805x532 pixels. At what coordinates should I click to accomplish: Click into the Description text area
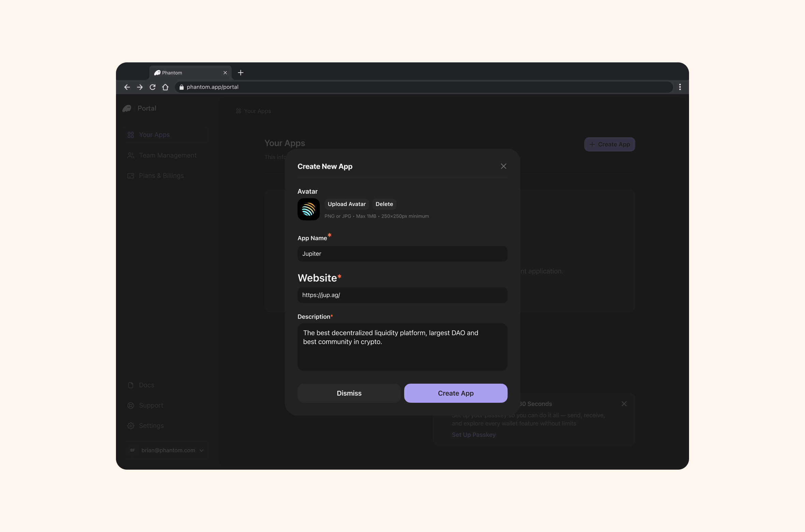coord(402,347)
